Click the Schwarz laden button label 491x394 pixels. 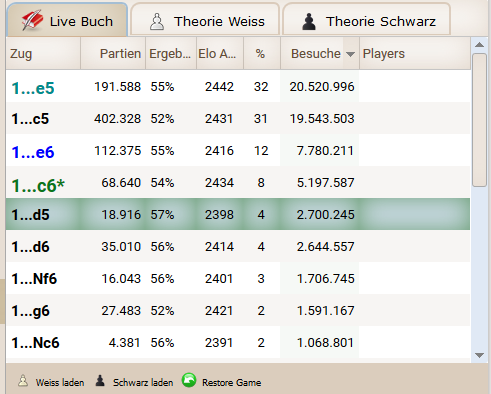pyautogui.click(x=143, y=383)
